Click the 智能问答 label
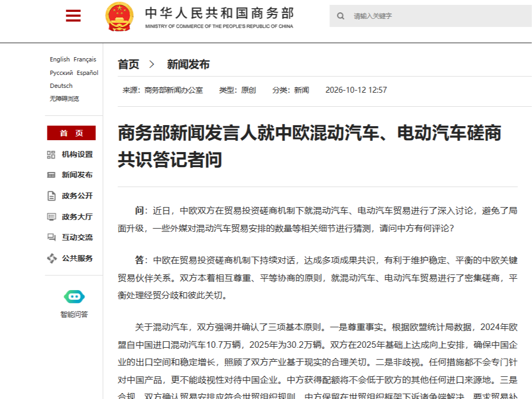Screen dimensions: 532x399 coord(74,314)
